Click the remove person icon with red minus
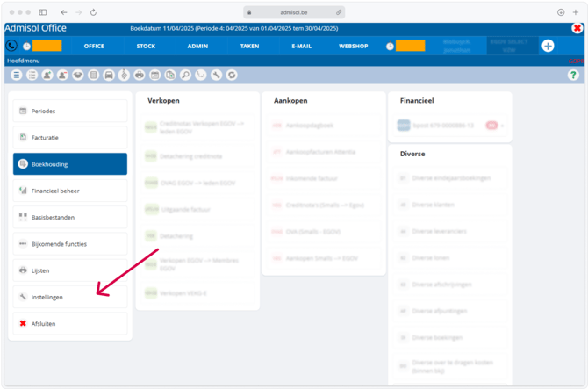 [62, 75]
